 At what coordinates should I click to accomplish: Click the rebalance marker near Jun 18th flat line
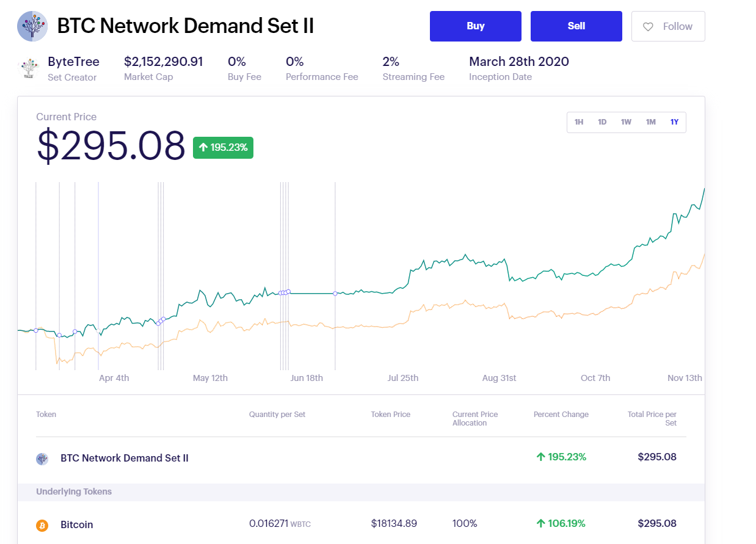click(335, 294)
